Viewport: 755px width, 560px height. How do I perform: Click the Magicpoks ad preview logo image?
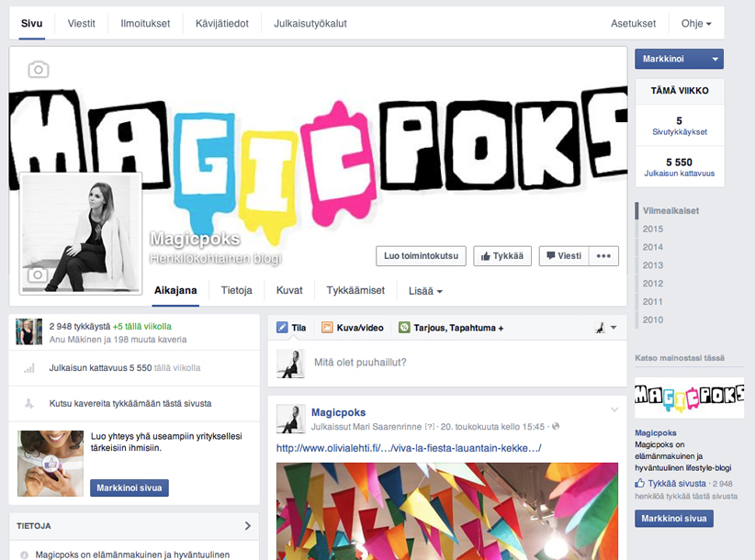click(x=689, y=398)
